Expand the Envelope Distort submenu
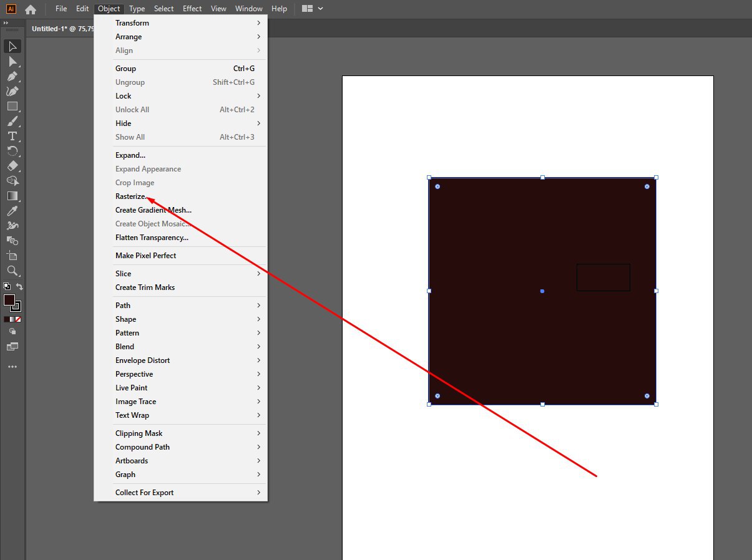This screenshot has width=752, height=560. [180, 360]
